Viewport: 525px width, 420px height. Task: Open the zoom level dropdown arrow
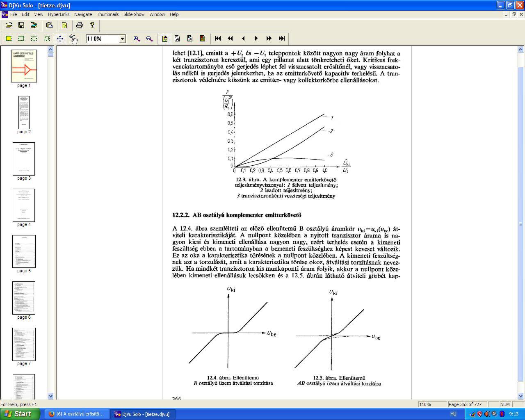122,39
